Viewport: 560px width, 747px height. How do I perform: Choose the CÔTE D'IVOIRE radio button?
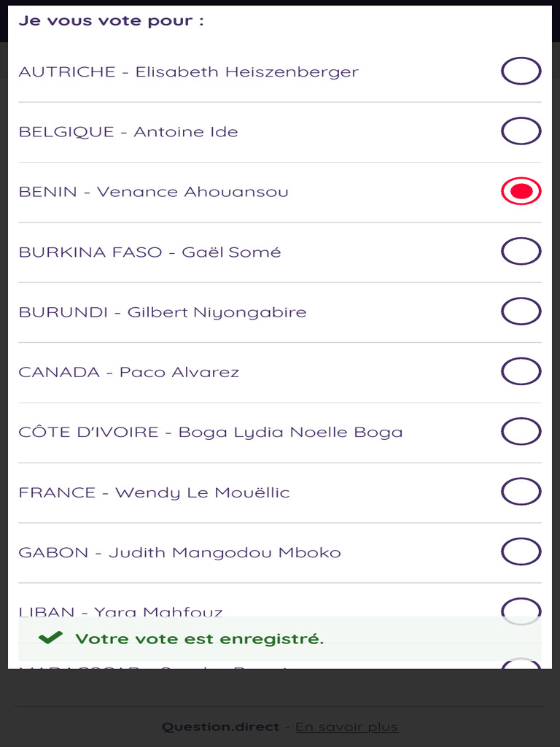click(x=521, y=431)
